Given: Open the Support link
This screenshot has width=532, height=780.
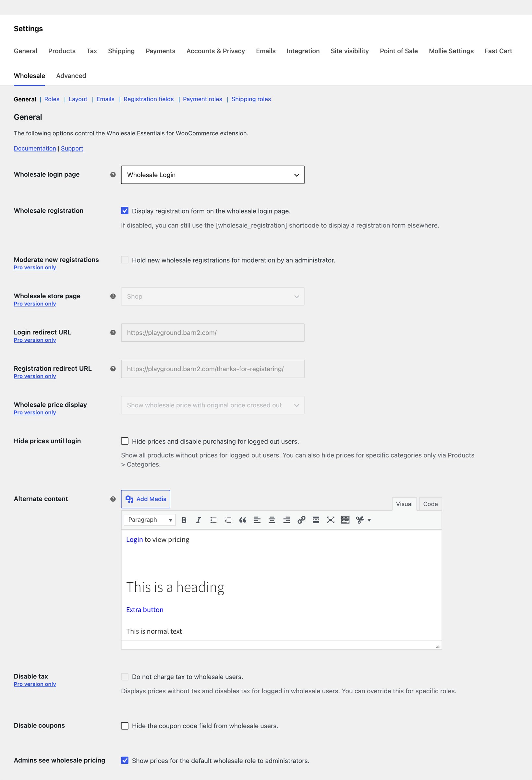Looking at the screenshot, I should tap(72, 148).
